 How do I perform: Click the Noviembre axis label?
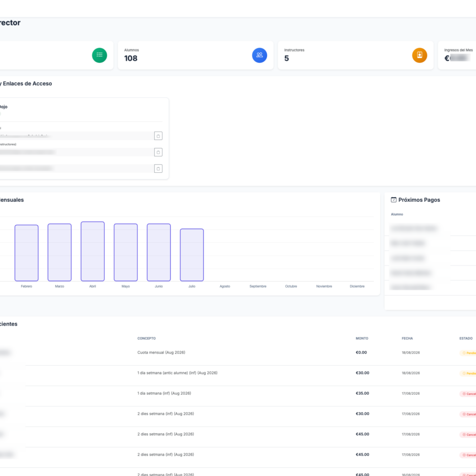pyautogui.click(x=324, y=286)
